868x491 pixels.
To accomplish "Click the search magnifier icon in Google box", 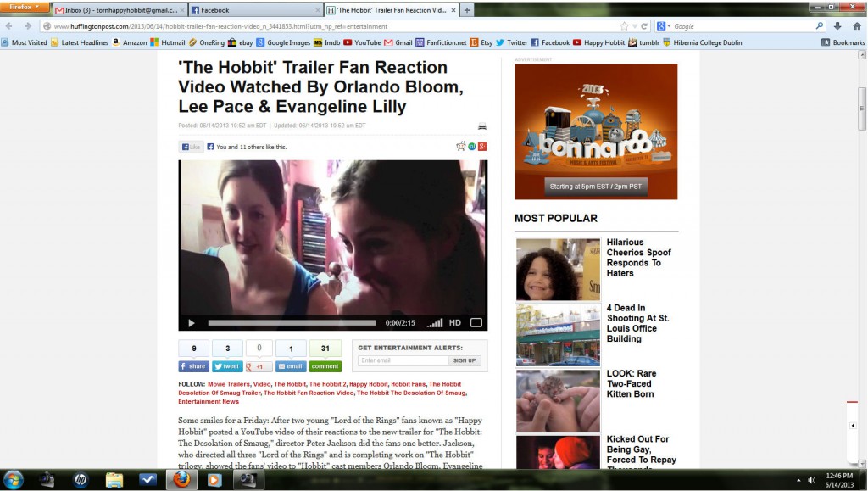I will pos(820,26).
